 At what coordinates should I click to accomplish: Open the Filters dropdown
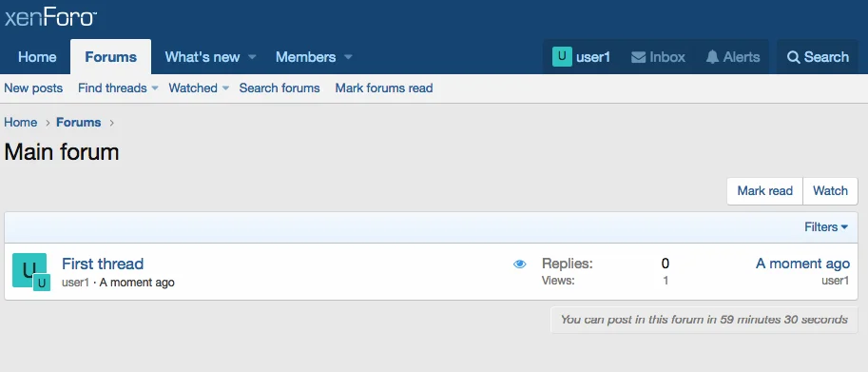826,227
